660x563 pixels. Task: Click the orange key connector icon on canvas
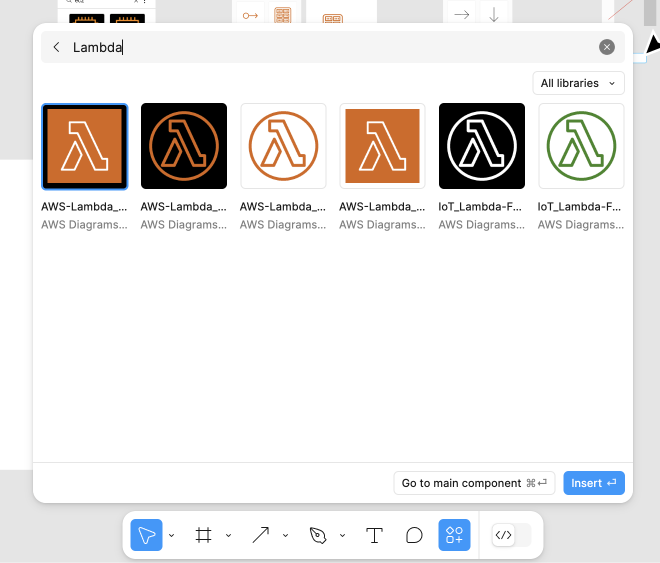click(x=250, y=16)
